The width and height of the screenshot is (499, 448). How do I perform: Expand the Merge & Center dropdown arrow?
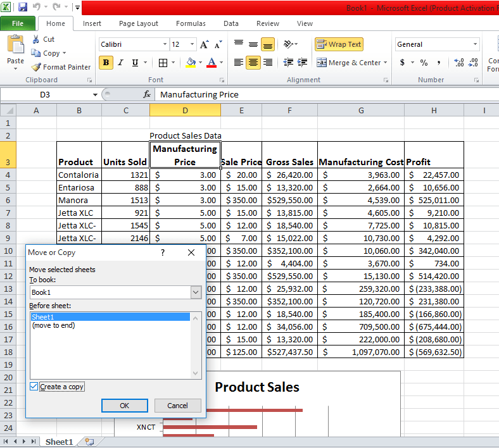pos(386,63)
